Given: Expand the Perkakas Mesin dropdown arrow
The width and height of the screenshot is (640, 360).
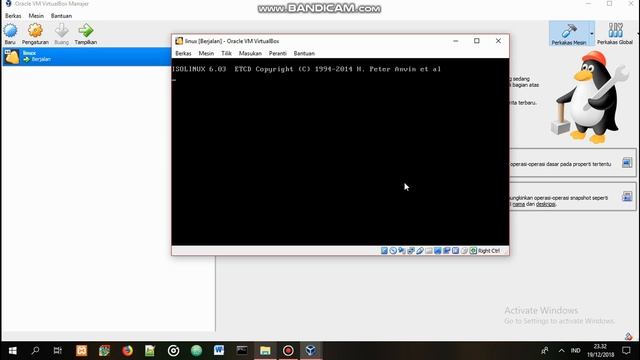Looking at the screenshot, I should click(x=592, y=33).
